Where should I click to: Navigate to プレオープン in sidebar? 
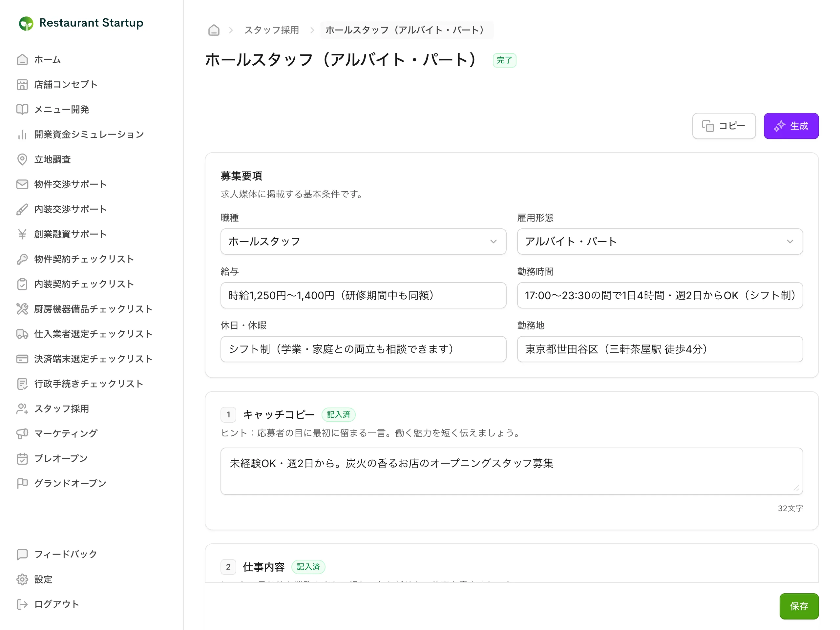click(x=61, y=459)
